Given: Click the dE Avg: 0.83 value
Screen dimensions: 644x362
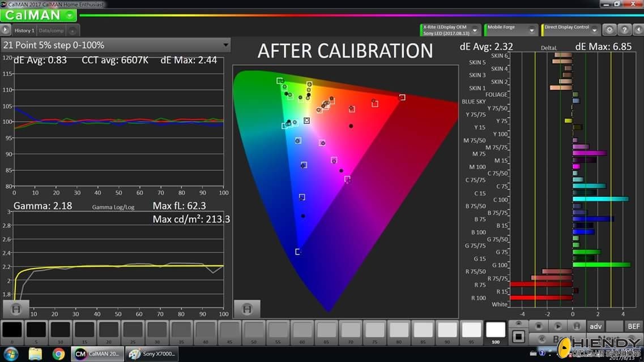Looking at the screenshot, I should [40, 60].
